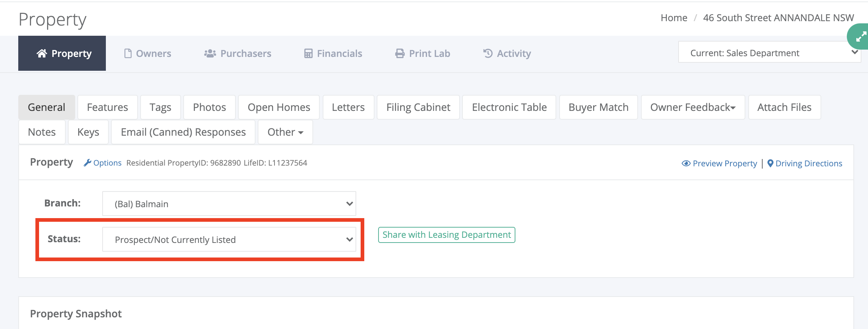Open Activity tab with history icon
The image size is (868, 329).
pos(507,53)
